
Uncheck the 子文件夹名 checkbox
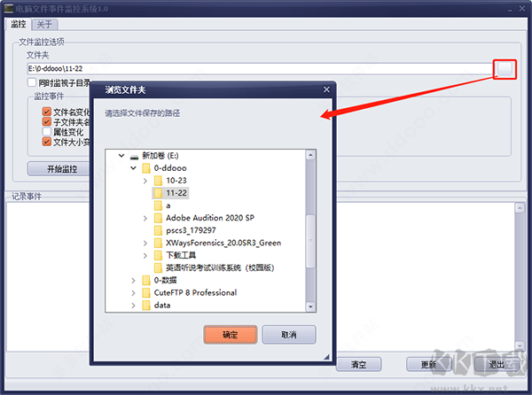click(x=47, y=121)
